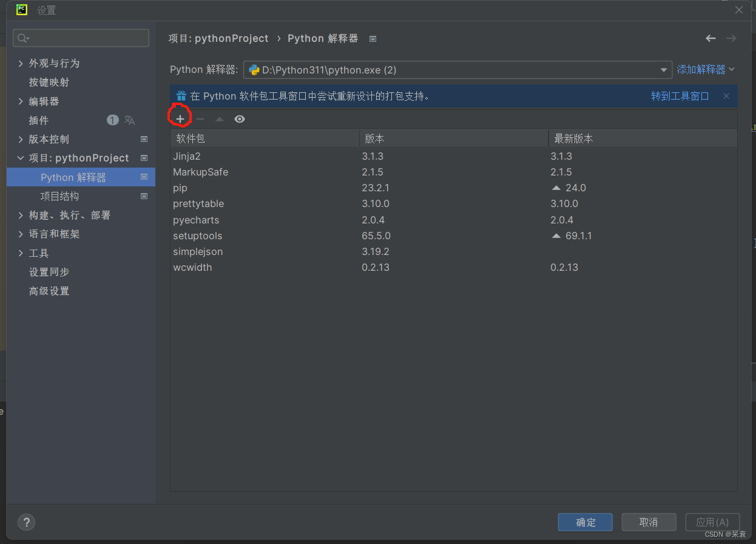Viewport: 756px width, 544px height.
Task: Click pip latest version 24.0
Action: (x=576, y=188)
